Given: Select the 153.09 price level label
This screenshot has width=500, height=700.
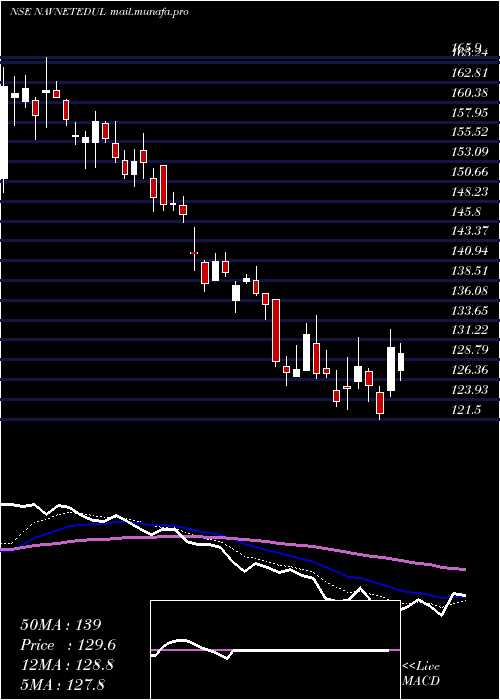Looking at the screenshot, I should 469,152.
